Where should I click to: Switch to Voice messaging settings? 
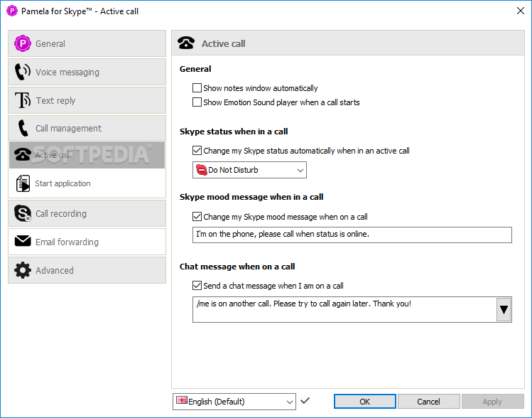[87, 72]
